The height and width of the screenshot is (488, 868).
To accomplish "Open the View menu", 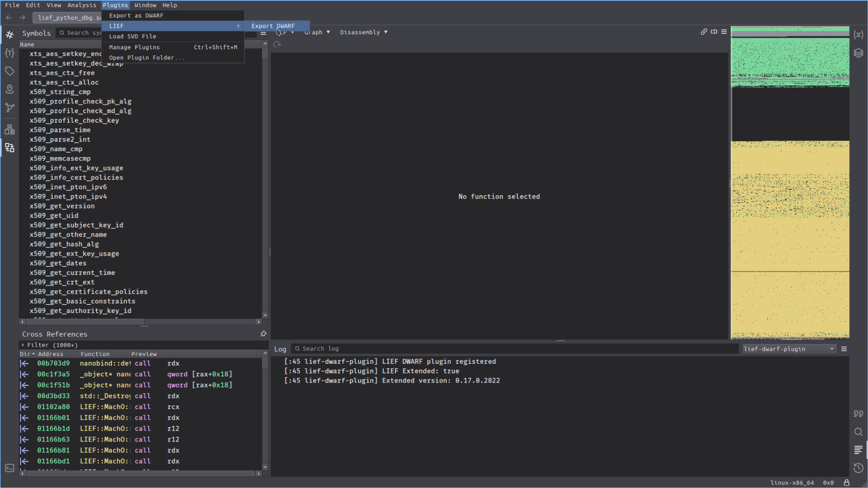I will coord(54,5).
